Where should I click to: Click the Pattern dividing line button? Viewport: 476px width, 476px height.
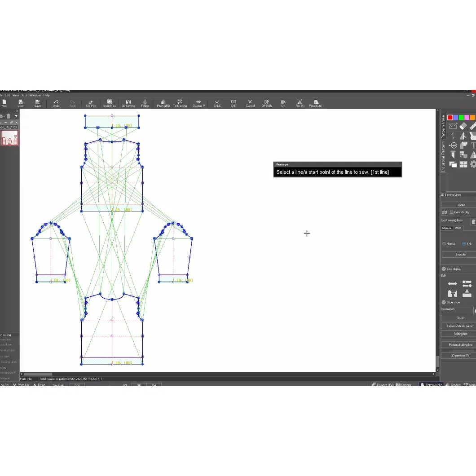tap(460, 345)
